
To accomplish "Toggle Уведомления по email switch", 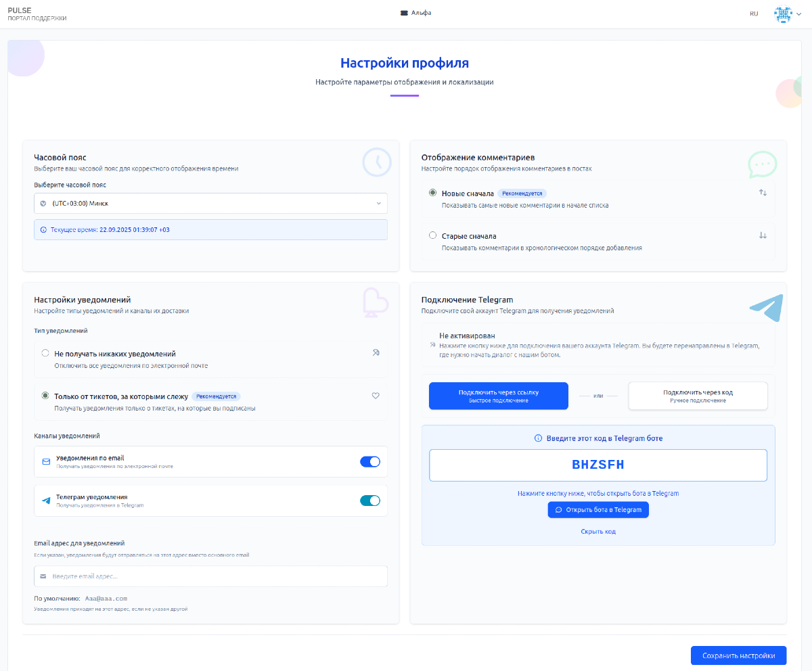I will coord(370,461).
